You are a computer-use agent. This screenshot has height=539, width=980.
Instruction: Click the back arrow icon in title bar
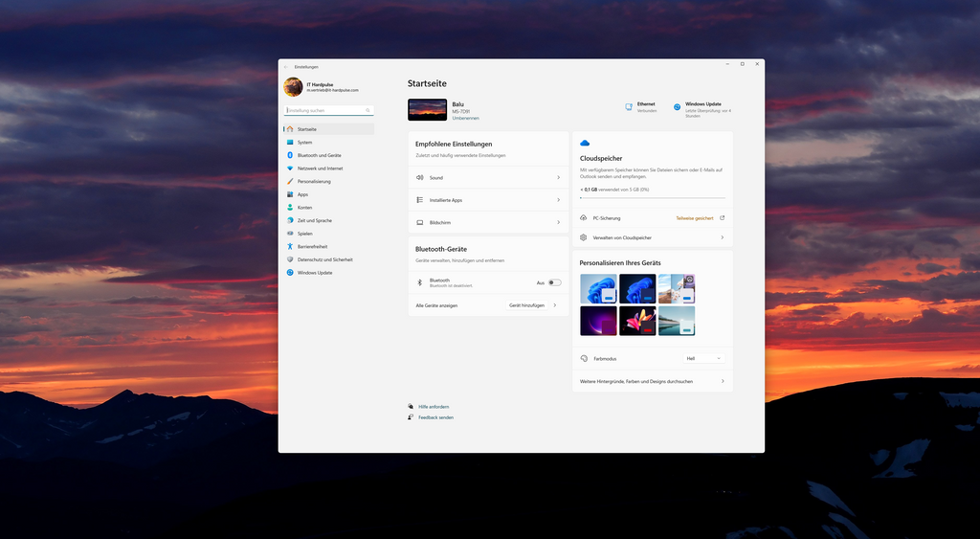(286, 67)
